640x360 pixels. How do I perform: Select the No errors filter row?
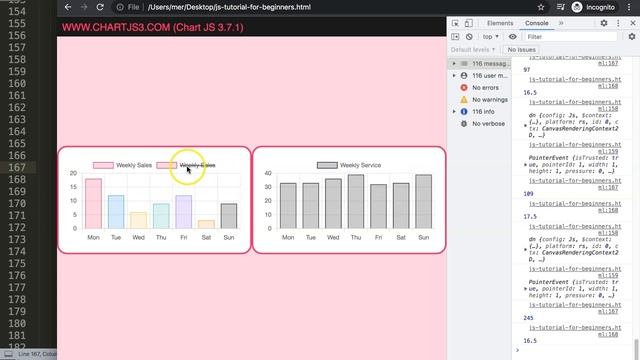pyautogui.click(x=480, y=87)
